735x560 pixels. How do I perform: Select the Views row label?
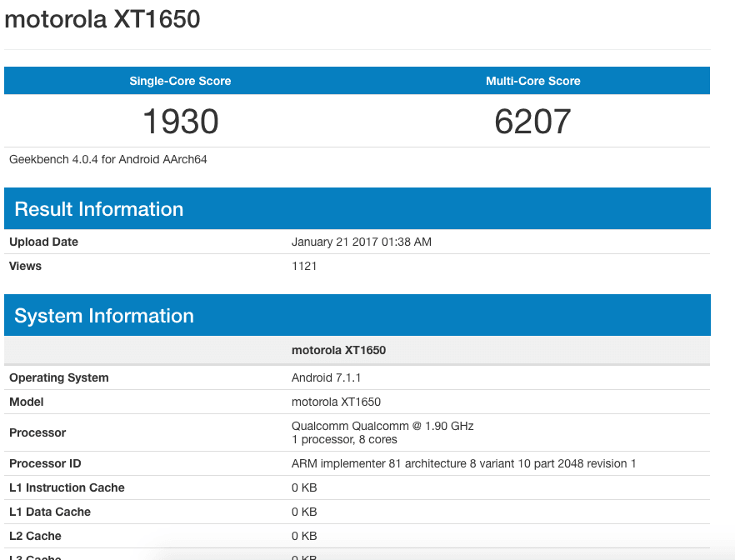tap(25, 266)
